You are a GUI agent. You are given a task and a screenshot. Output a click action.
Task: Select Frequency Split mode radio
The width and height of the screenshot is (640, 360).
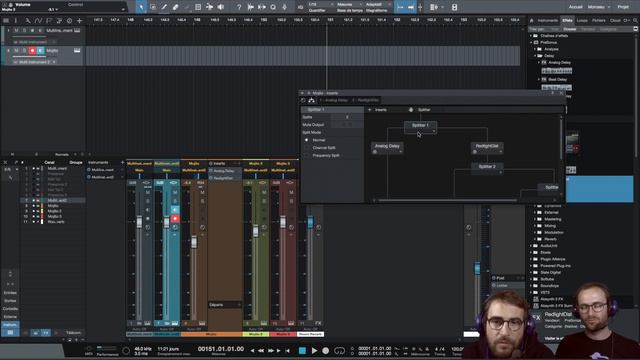pos(307,156)
